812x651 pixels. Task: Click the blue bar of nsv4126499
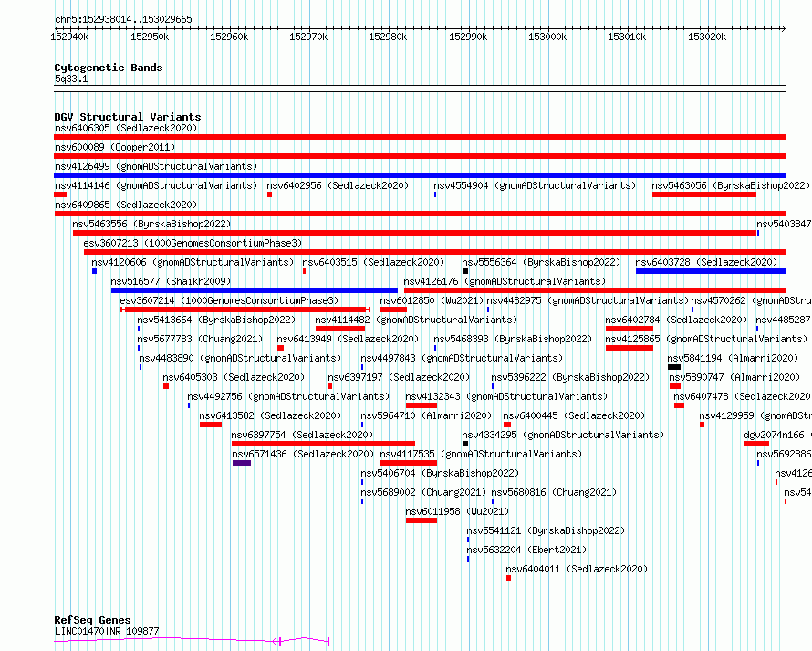pyautogui.click(x=420, y=175)
